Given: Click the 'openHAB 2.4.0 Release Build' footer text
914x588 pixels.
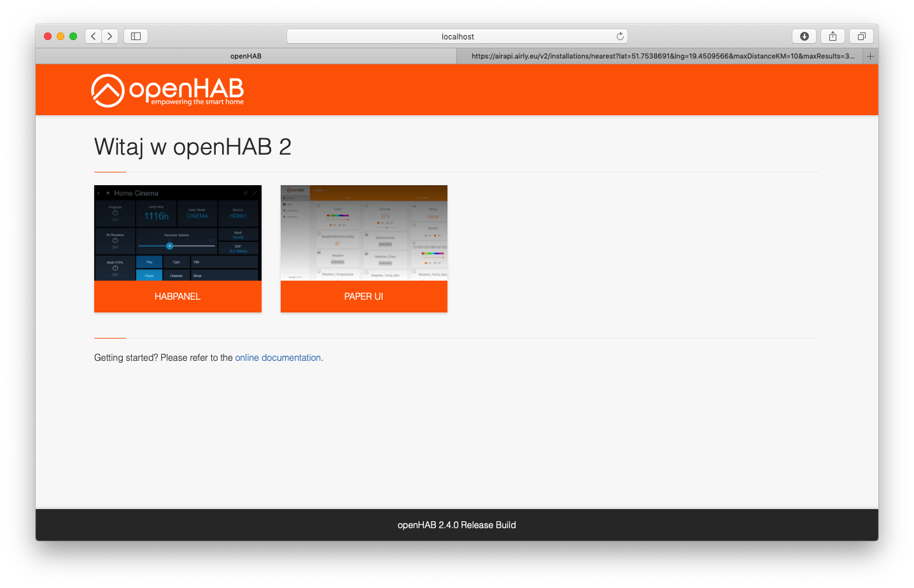Looking at the screenshot, I should [457, 525].
